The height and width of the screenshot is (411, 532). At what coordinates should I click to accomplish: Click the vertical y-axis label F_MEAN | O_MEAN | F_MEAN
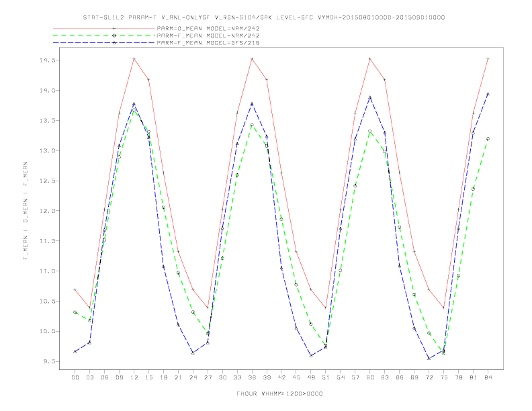(26, 211)
